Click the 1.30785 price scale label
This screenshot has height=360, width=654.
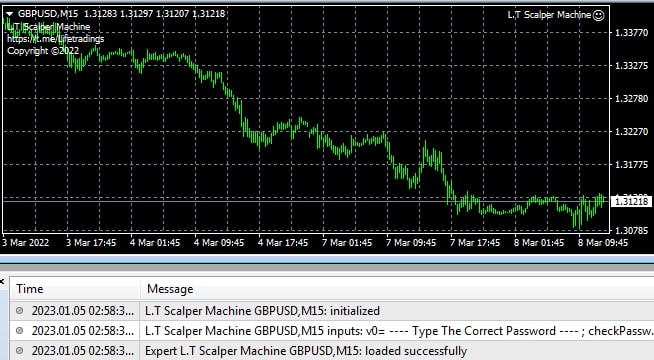click(x=631, y=230)
